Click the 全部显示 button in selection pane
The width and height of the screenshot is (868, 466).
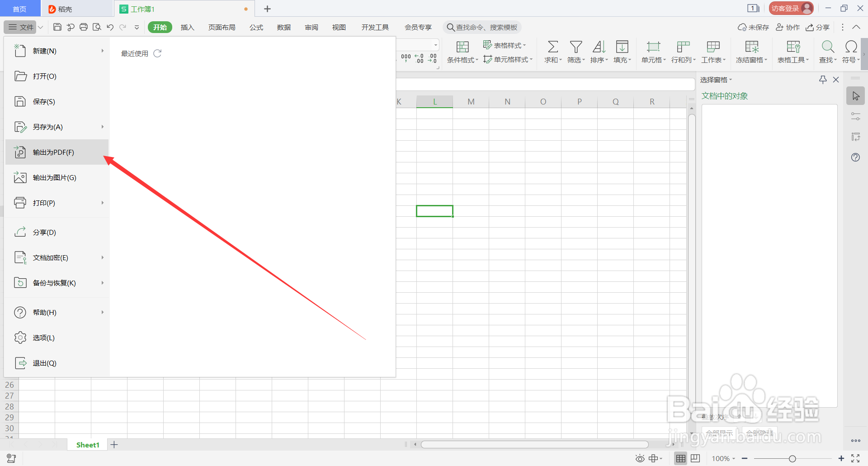(x=719, y=433)
